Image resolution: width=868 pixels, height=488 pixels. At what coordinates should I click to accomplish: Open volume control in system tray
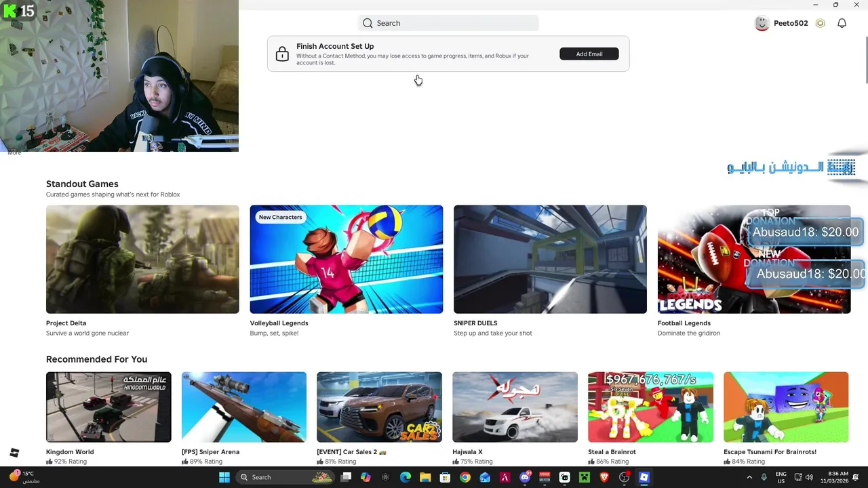click(809, 477)
